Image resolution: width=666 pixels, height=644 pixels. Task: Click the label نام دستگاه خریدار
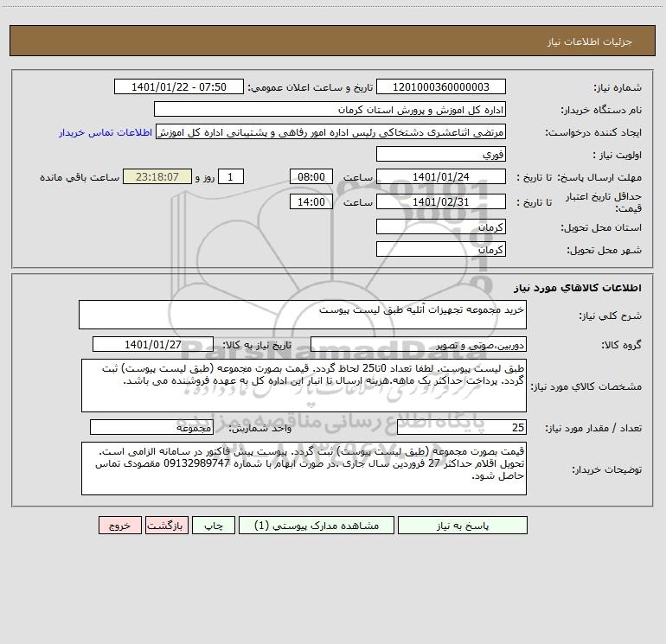coord(601,111)
